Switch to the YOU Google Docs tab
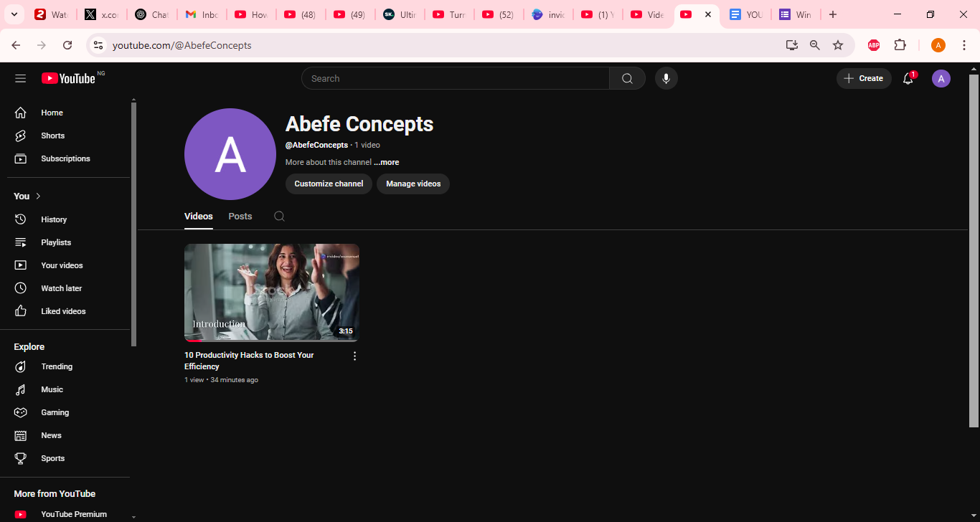The image size is (980, 522). coord(745,14)
